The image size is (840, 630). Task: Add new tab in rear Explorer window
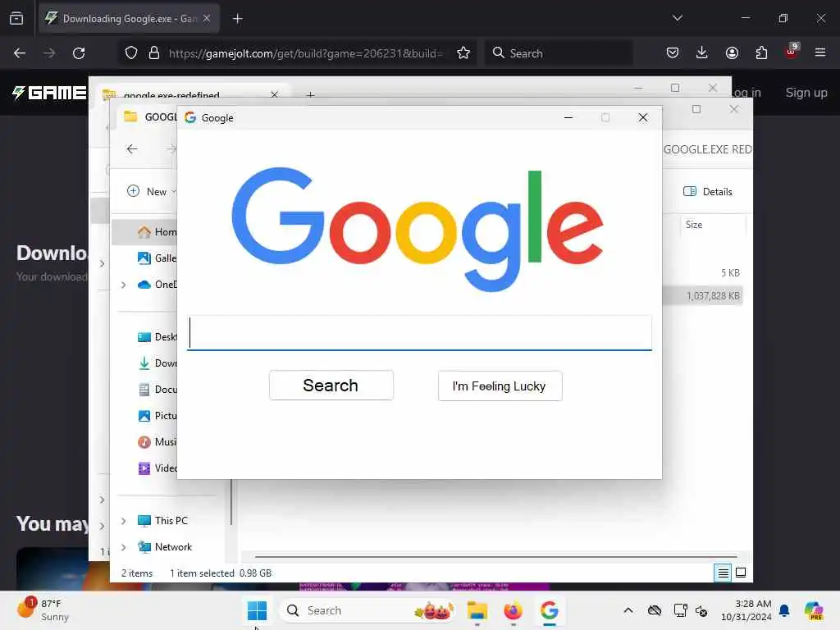(310, 95)
